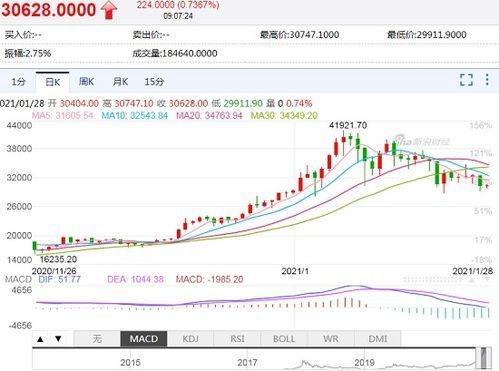
Task: Click 2019 on the overview timeline
Action: (364, 363)
